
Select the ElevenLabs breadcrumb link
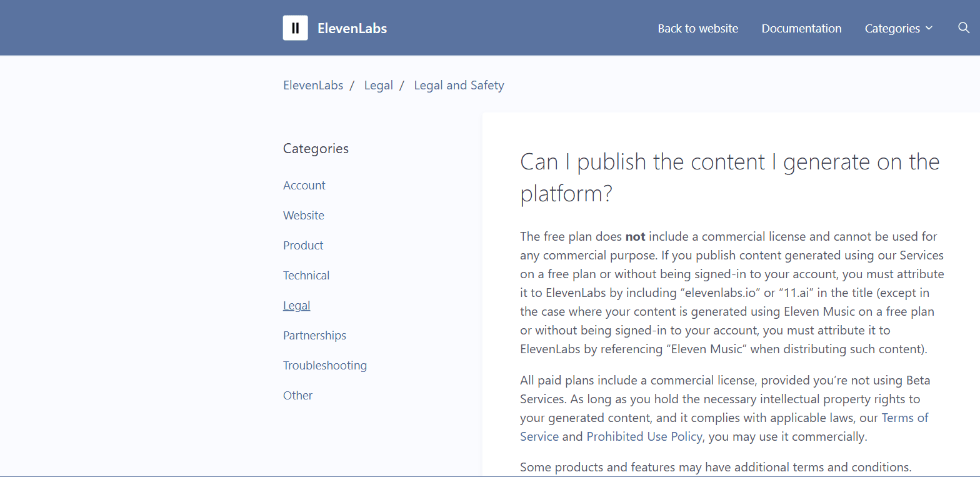click(313, 86)
